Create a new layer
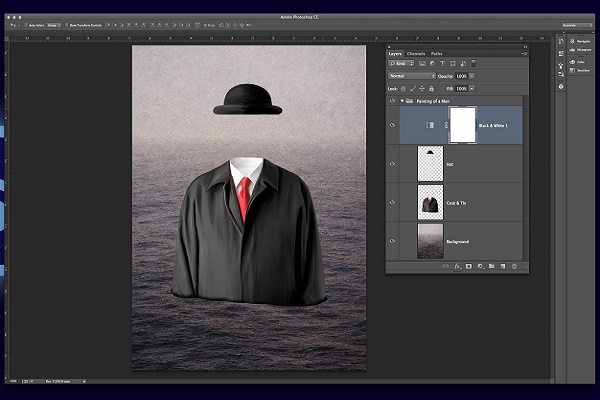This screenshot has height=400, width=600. [503, 266]
